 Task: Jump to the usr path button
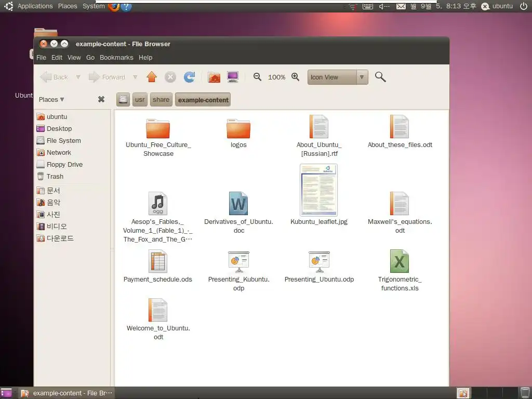point(140,99)
